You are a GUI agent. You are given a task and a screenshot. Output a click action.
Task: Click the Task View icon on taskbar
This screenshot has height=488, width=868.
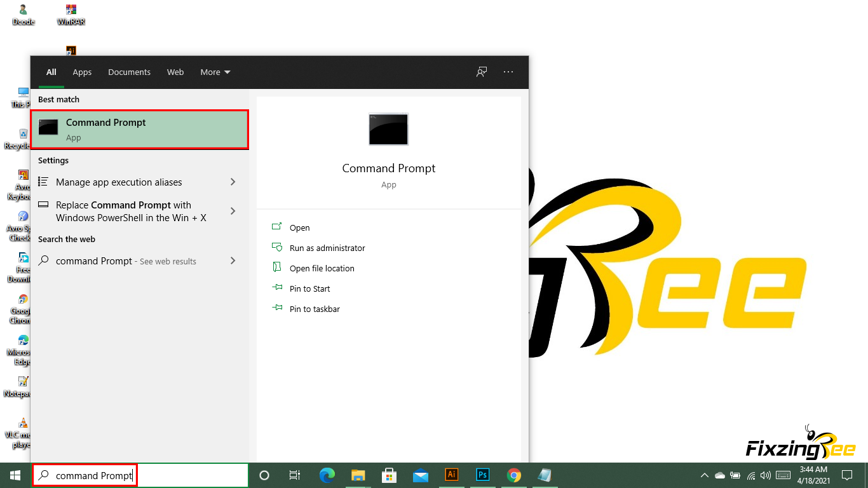295,475
